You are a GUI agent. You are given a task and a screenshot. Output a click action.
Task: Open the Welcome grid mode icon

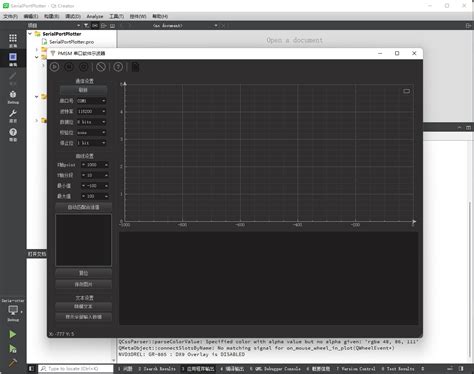pyautogui.click(x=13, y=40)
